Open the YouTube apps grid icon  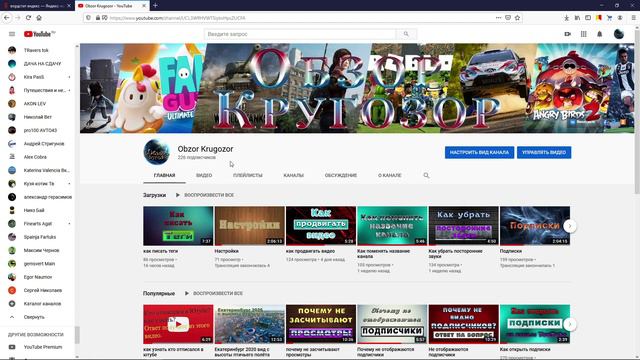tap(584, 34)
